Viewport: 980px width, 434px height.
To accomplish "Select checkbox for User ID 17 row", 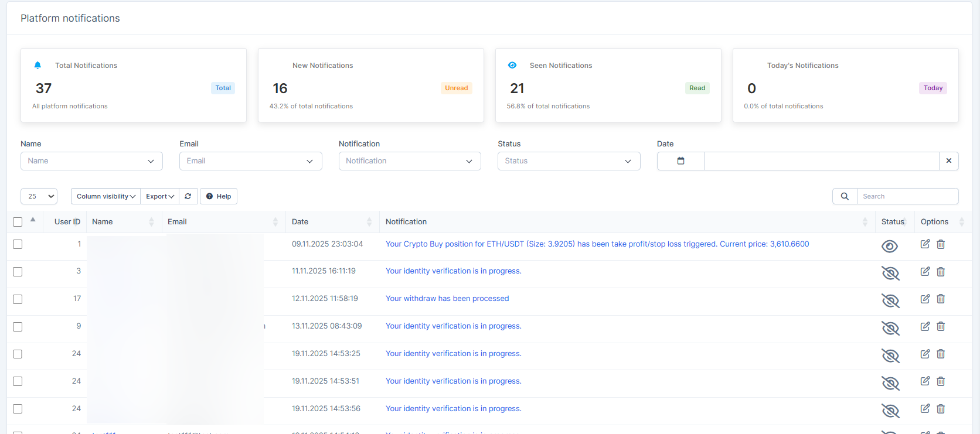I will (18, 299).
